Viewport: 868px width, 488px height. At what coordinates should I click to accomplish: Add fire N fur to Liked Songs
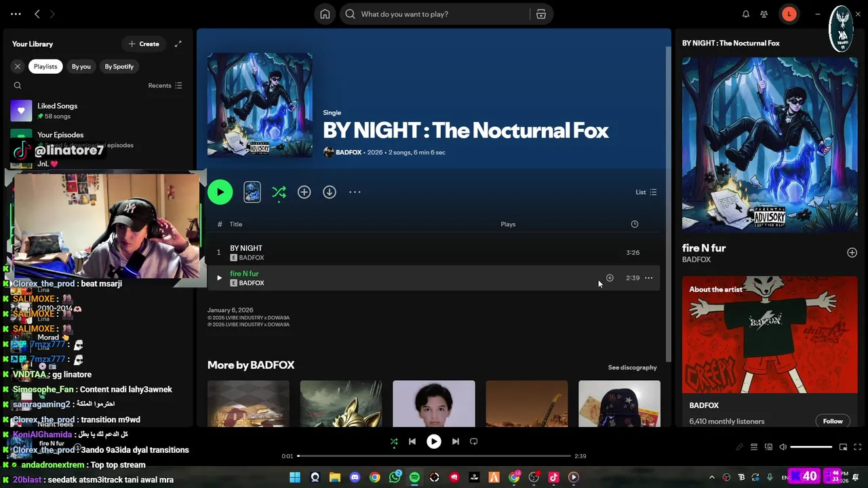(x=610, y=278)
